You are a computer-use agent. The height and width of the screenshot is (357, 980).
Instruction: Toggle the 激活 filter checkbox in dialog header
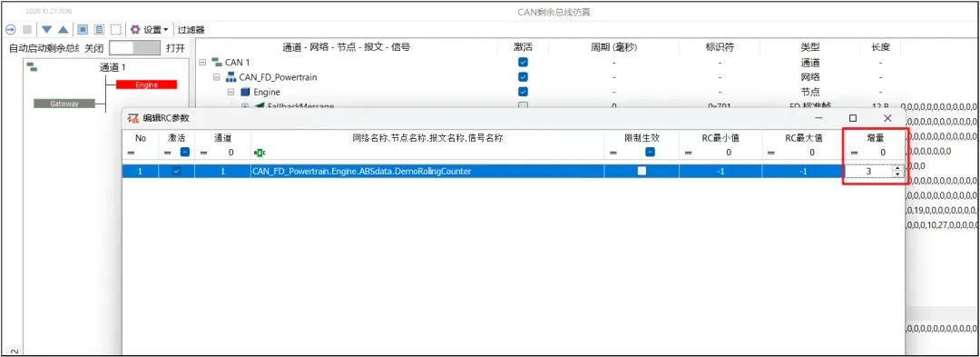(x=185, y=152)
